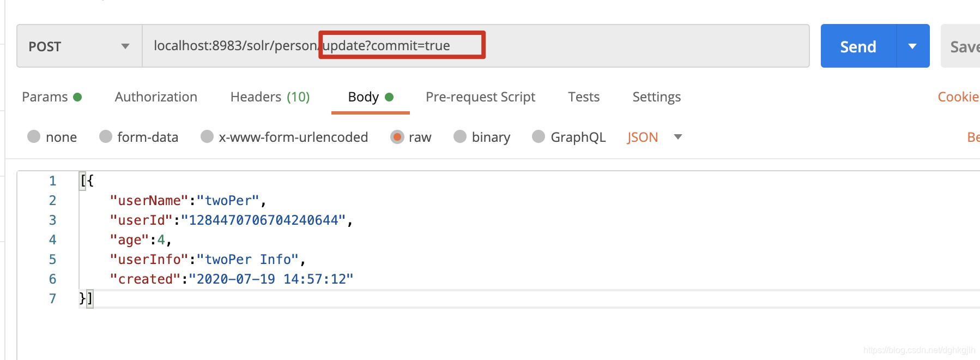Click the "twoPer" value in line 2
Image resolution: width=980 pixels, height=360 pixels.
(228, 201)
